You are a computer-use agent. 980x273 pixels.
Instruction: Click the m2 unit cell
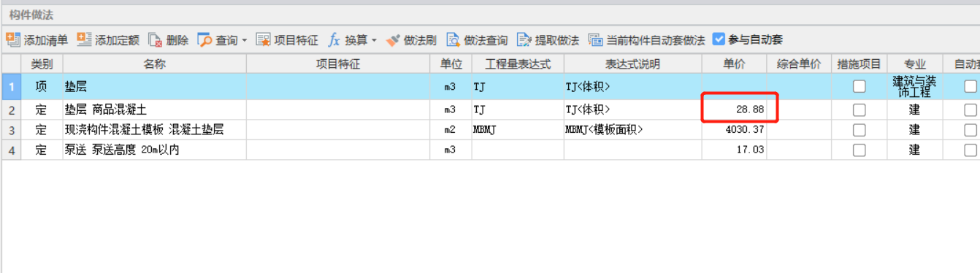coord(451,130)
